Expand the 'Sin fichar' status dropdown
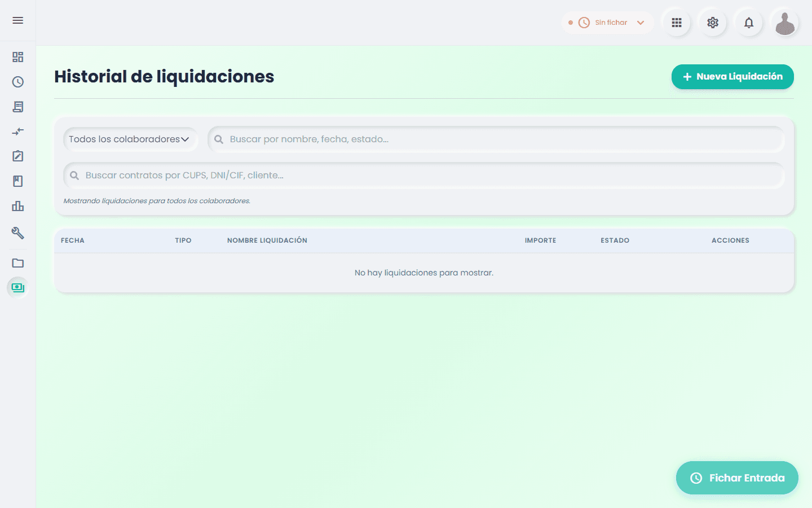Image resolution: width=812 pixels, height=508 pixels. [607, 23]
